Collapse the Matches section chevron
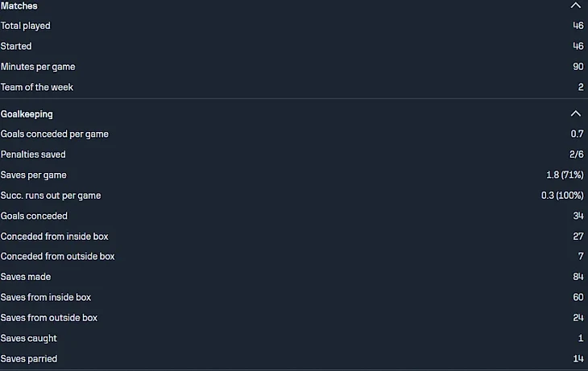This screenshot has width=588, height=371. click(575, 6)
